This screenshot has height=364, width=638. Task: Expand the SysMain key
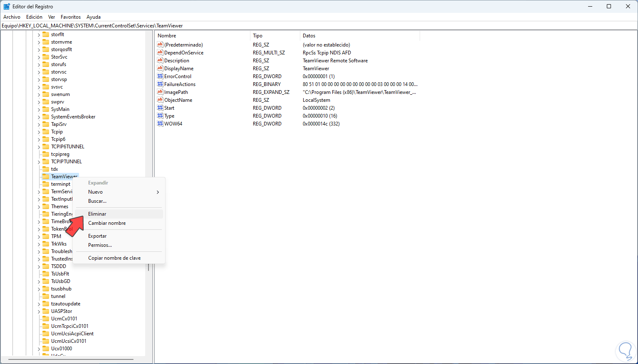point(39,110)
